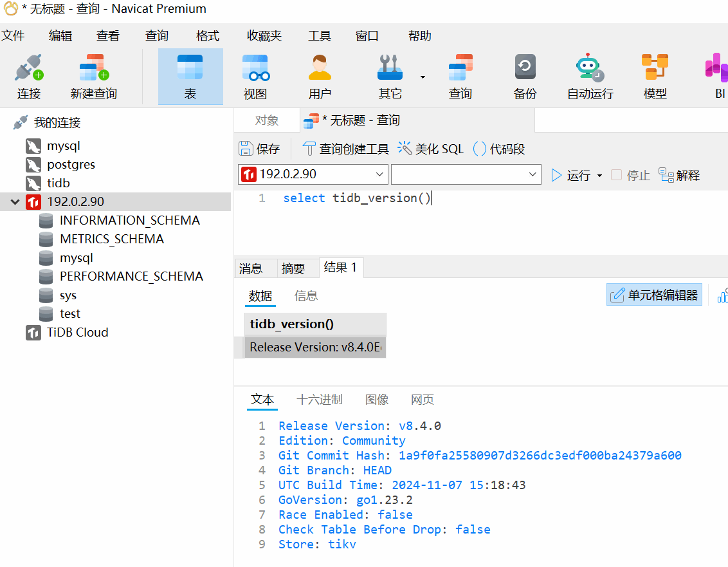Open the Automation (自动运行) robot icon

[590, 77]
